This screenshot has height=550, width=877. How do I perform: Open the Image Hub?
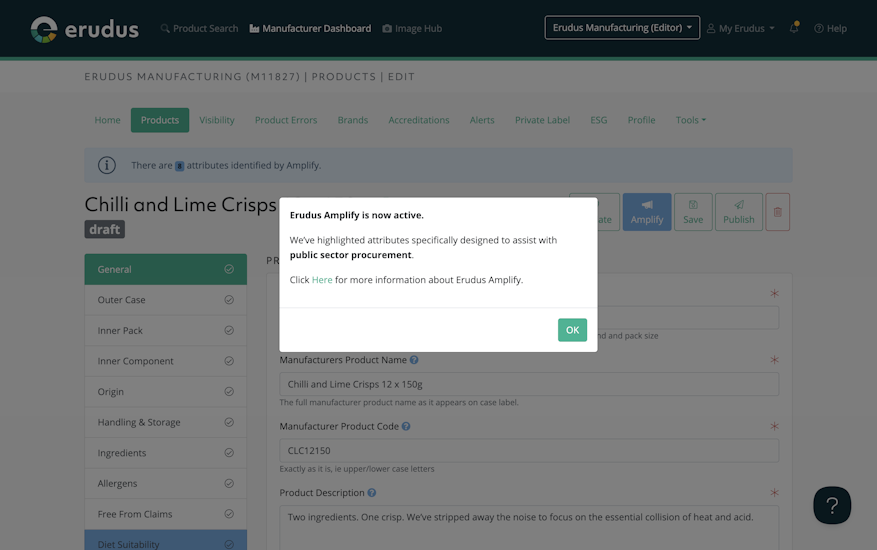(412, 29)
